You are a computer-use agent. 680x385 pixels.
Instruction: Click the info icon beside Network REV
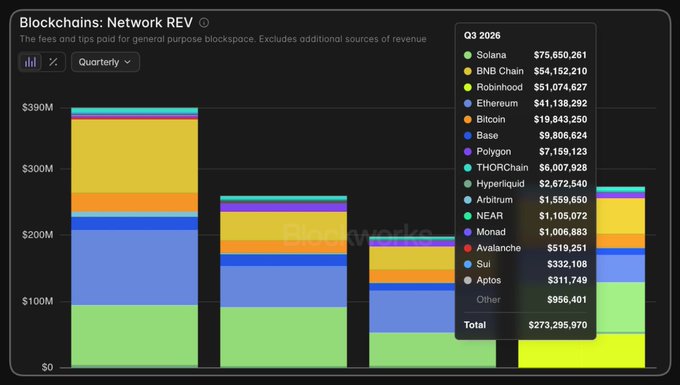[x=204, y=23]
